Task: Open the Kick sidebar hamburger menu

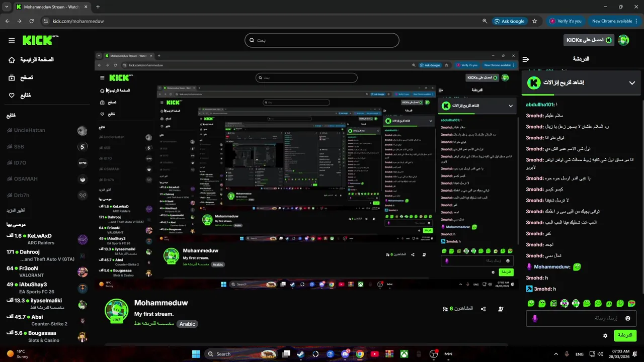Action: (x=12, y=40)
